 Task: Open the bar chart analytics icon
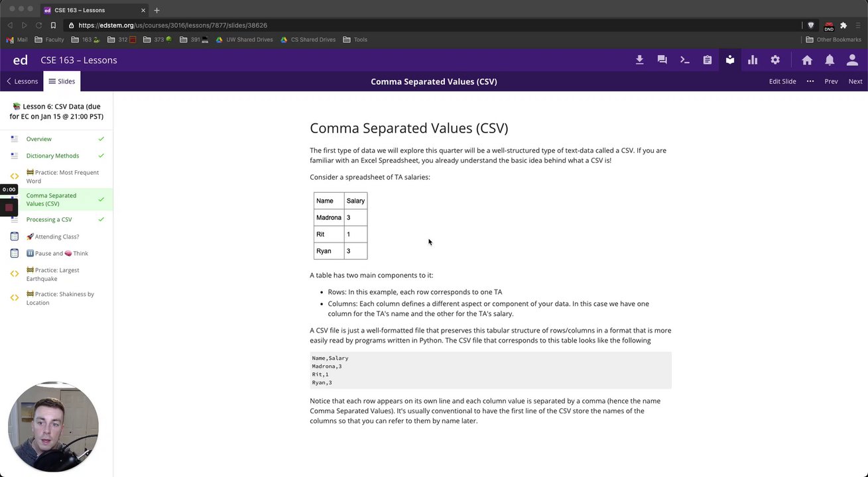click(x=753, y=60)
